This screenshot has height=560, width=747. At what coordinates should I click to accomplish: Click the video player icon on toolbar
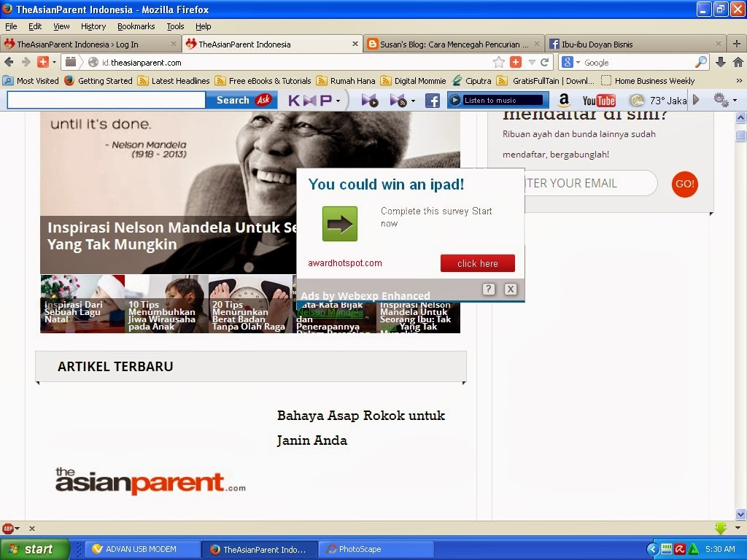coord(370,101)
